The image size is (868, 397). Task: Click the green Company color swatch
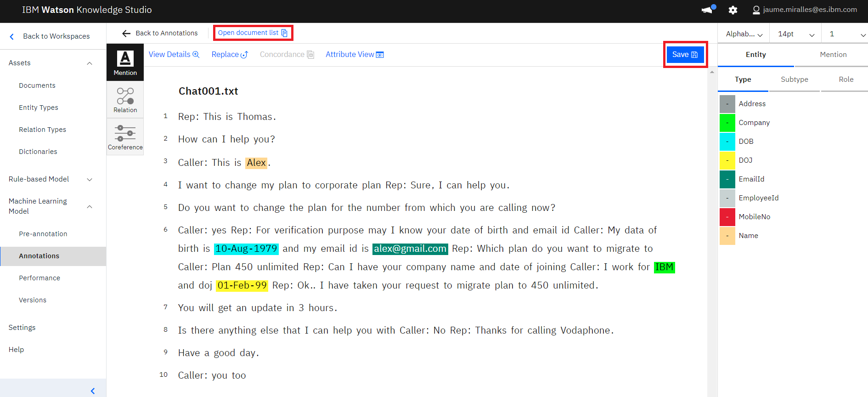click(727, 123)
